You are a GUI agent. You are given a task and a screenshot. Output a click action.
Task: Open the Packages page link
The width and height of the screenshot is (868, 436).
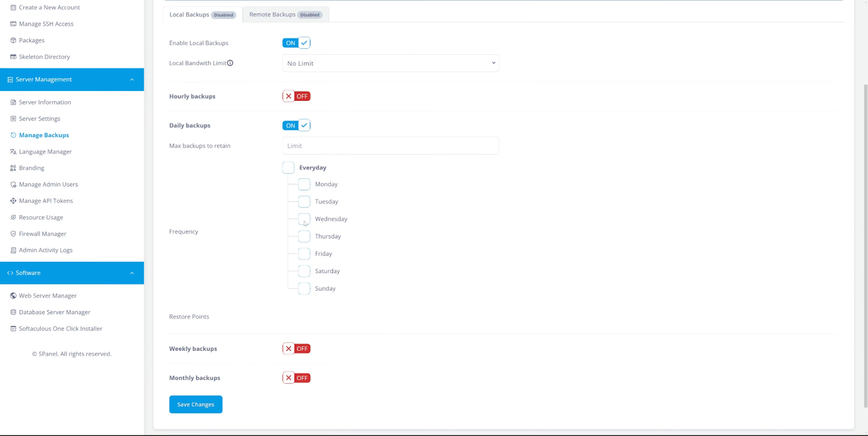pyautogui.click(x=32, y=40)
